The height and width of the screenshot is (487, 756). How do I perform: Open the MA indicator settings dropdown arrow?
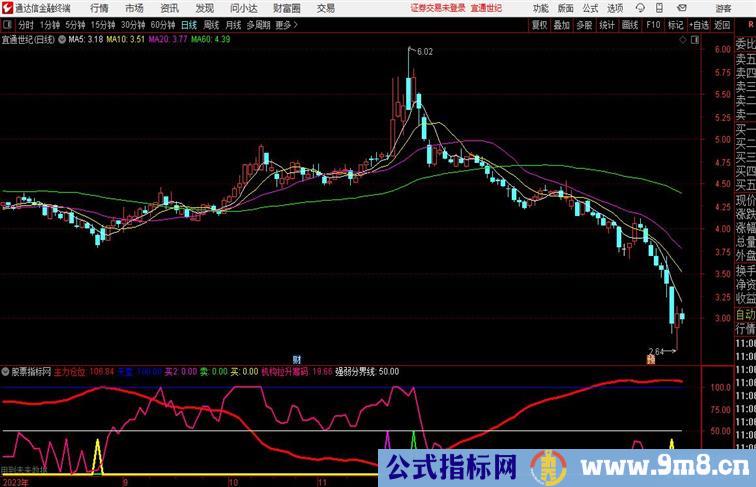(64, 40)
